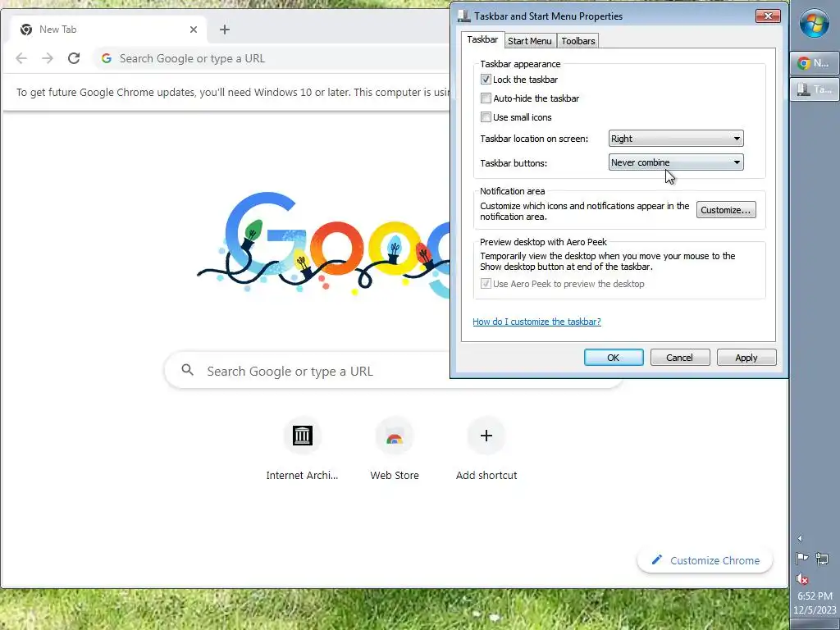Viewport: 840px width, 630px height.
Task: Open Taskbar buttons Never combine dropdown
Action: pos(676,162)
